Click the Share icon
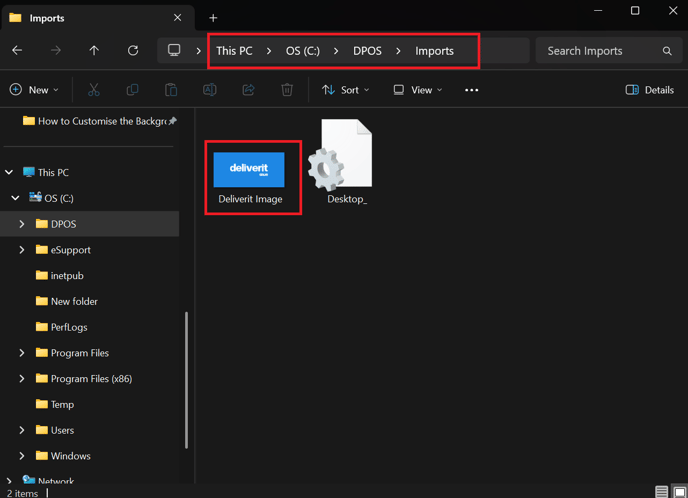688x498 pixels. coord(248,90)
